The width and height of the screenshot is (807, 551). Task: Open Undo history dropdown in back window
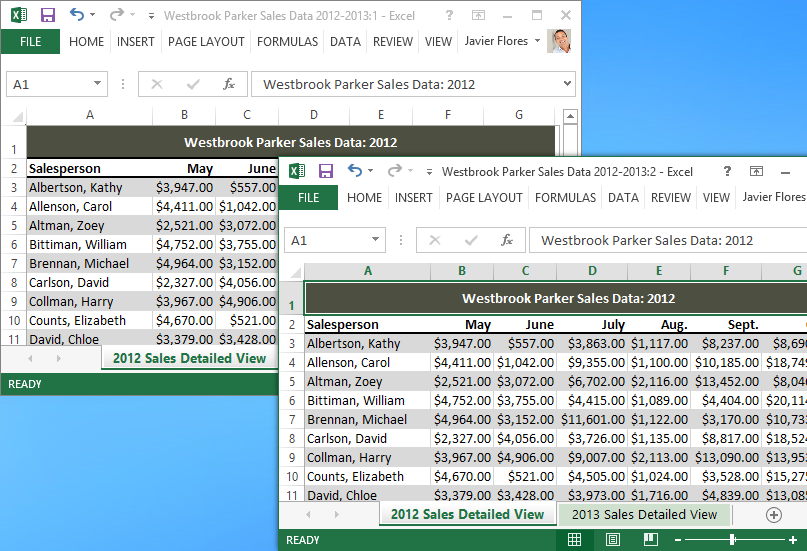pyautogui.click(x=93, y=14)
